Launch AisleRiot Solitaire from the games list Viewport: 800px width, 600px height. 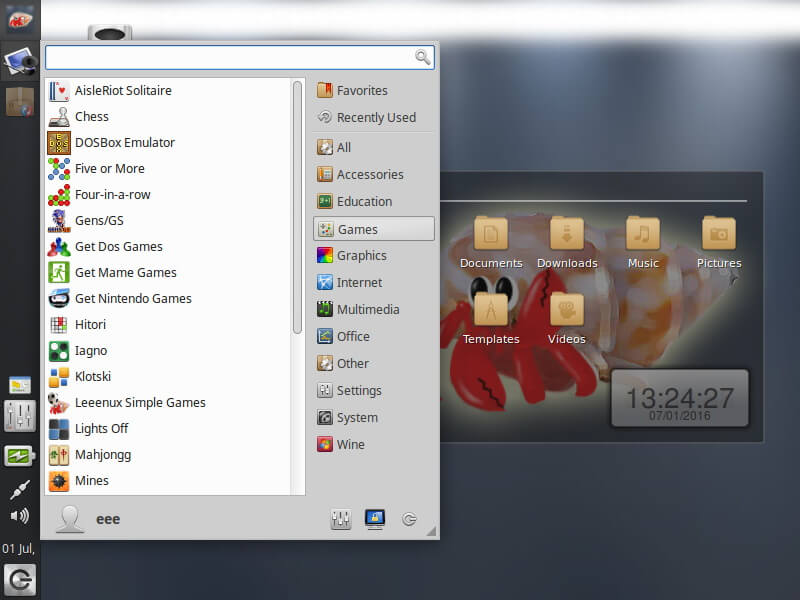[x=122, y=91]
